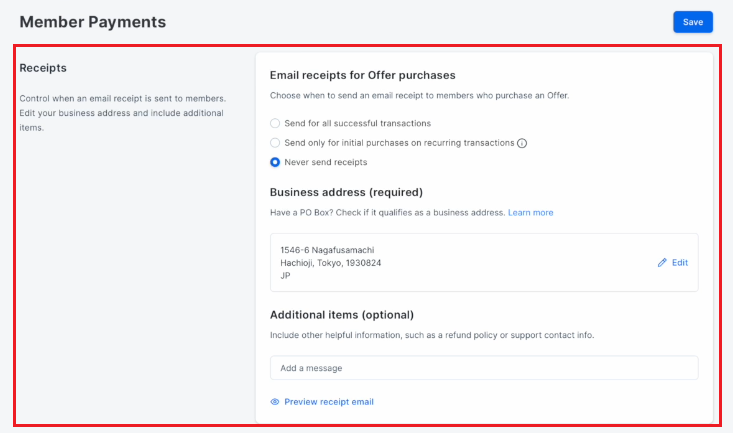Open the "Preview receipt email" link
The width and height of the screenshot is (733, 433).
329,402
